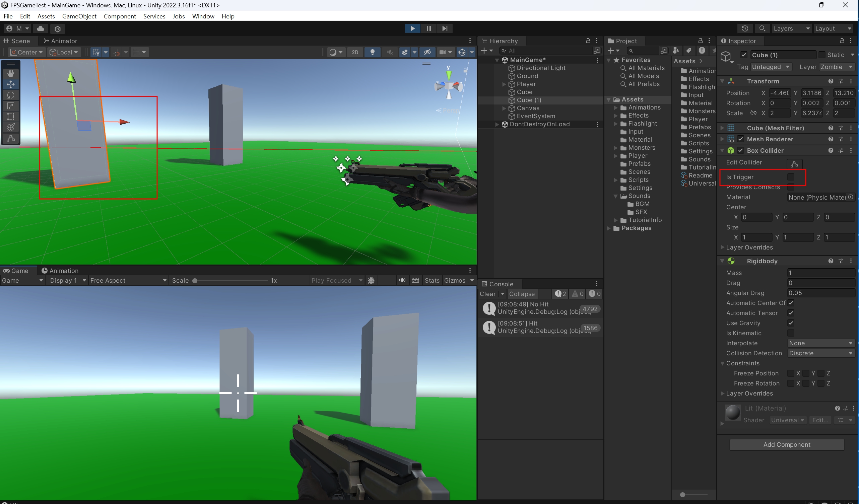The height and width of the screenshot is (504, 859).
Task: Clear the console log
Action: click(x=487, y=294)
